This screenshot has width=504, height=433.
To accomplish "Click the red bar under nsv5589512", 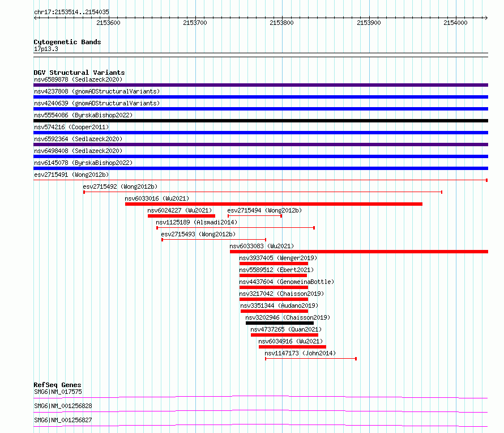I will pos(273,275).
